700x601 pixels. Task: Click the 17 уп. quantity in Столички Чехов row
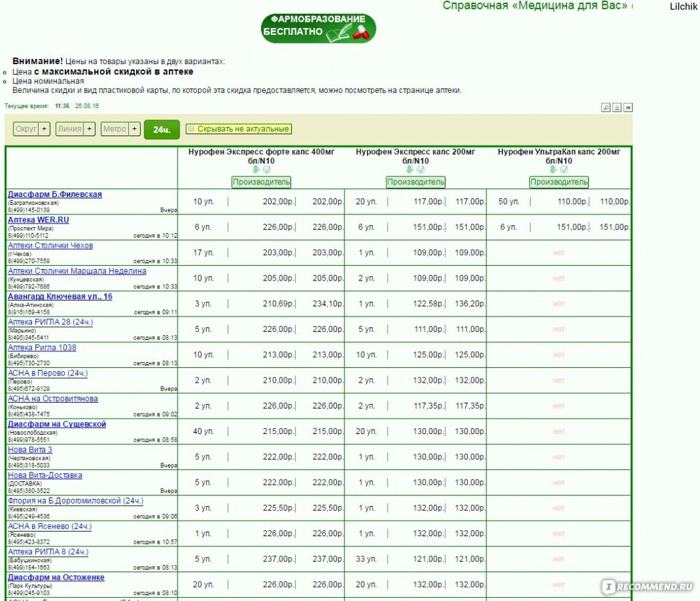point(203,252)
